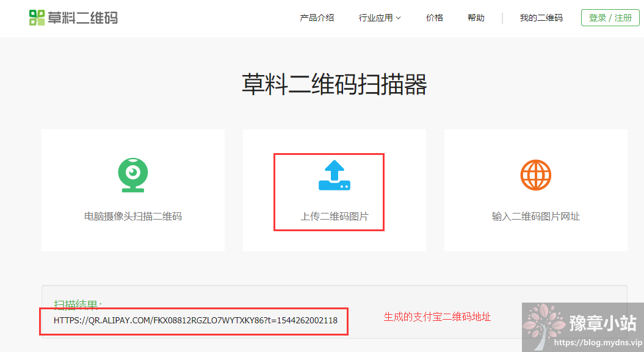Click the scanned HTTPS://QR.ALIPAY.COM result URL
Image resolution: width=644 pixels, height=352 pixels.
tap(195, 320)
